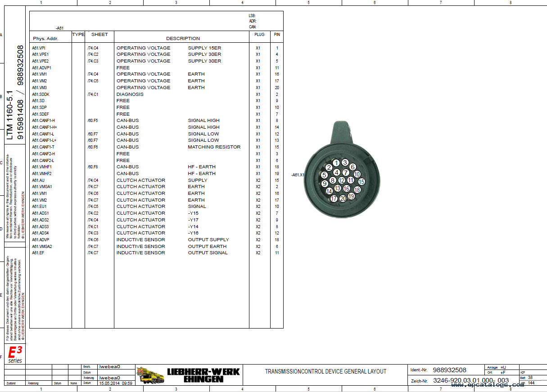Click the Ident.-Nr. value beside the title
The height and width of the screenshot is (392, 547).
[450, 370]
